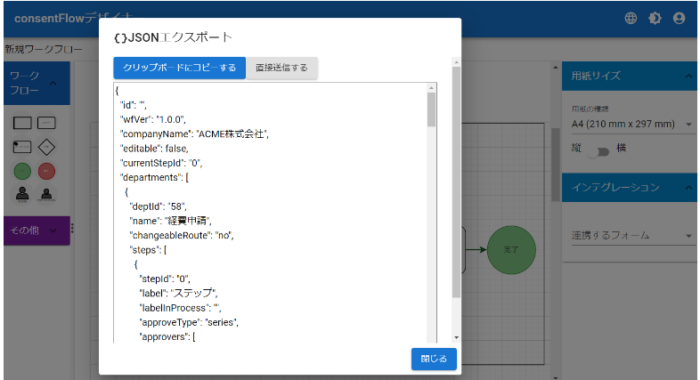The height and width of the screenshot is (380, 700).
Task: Select the first person approver icon
Action: click(22, 194)
